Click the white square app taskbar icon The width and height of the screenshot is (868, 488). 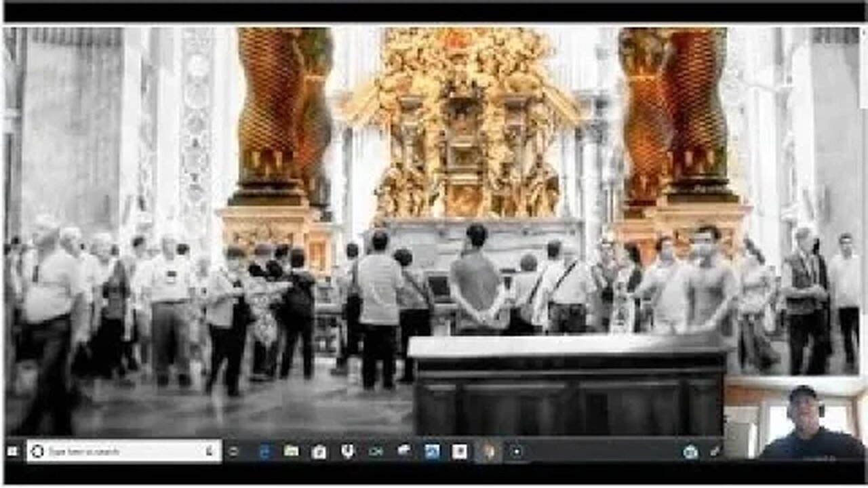pyautogui.click(x=459, y=451)
